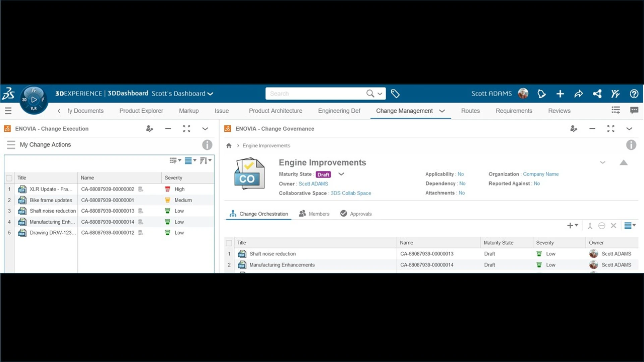Image resolution: width=644 pixels, height=362 pixels.
Task: Click share widget icon in Change Execution
Action: pos(150,129)
